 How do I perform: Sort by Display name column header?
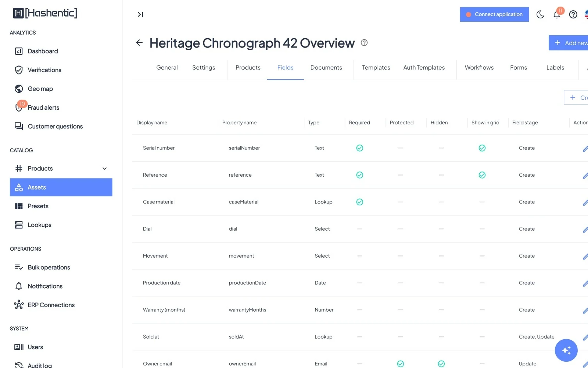152,123
